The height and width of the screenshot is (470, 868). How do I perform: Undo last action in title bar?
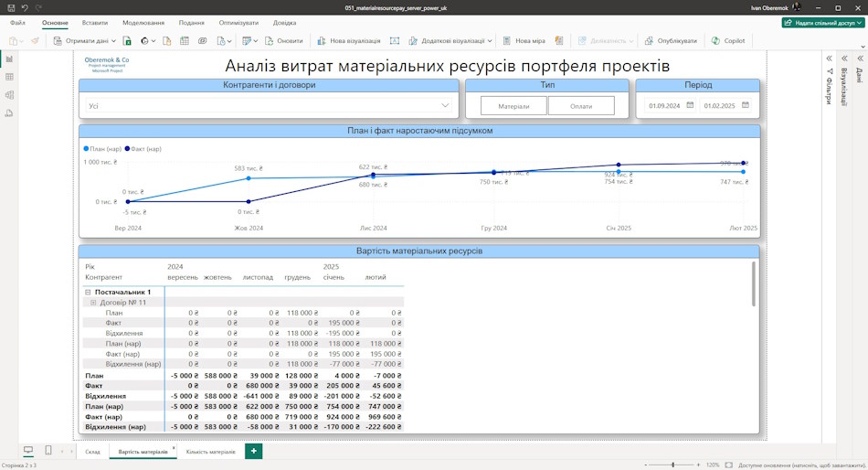click(x=25, y=7)
